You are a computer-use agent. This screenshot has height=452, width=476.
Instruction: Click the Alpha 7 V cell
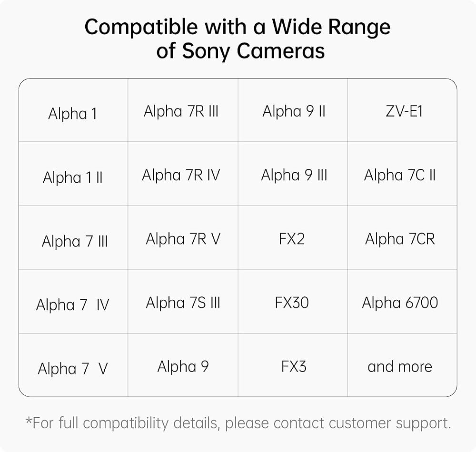click(x=73, y=365)
